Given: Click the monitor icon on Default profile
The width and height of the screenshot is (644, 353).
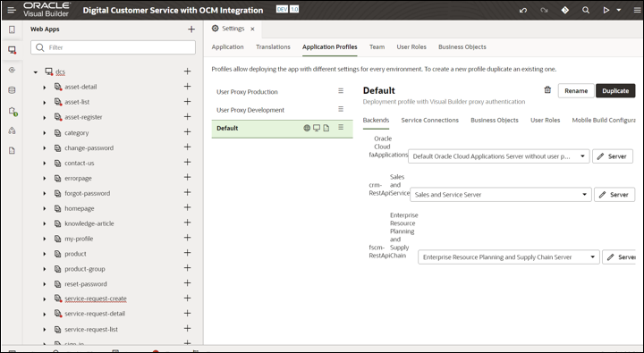Looking at the screenshot, I should (317, 128).
